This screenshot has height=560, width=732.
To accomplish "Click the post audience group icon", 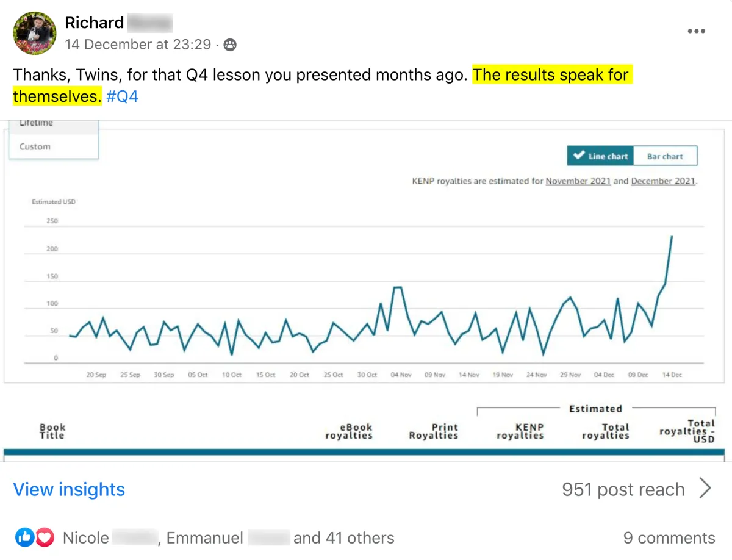I will [230, 45].
